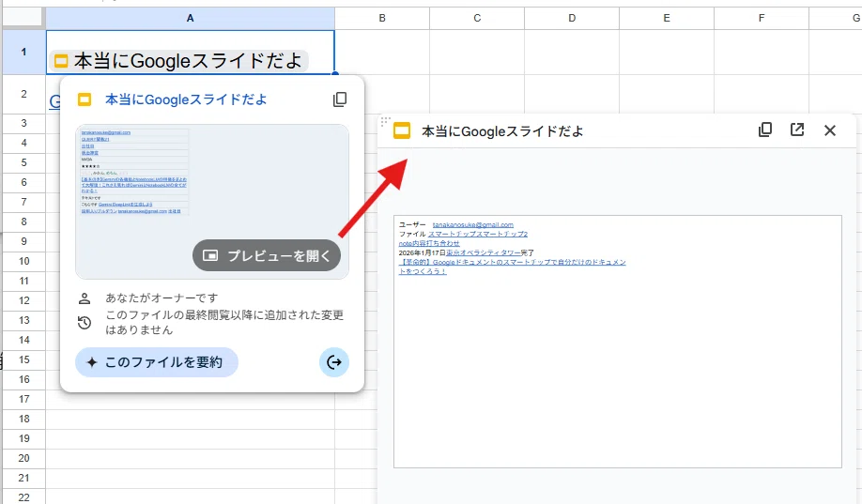Select column D header
862x504 pixels.
[572, 18]
